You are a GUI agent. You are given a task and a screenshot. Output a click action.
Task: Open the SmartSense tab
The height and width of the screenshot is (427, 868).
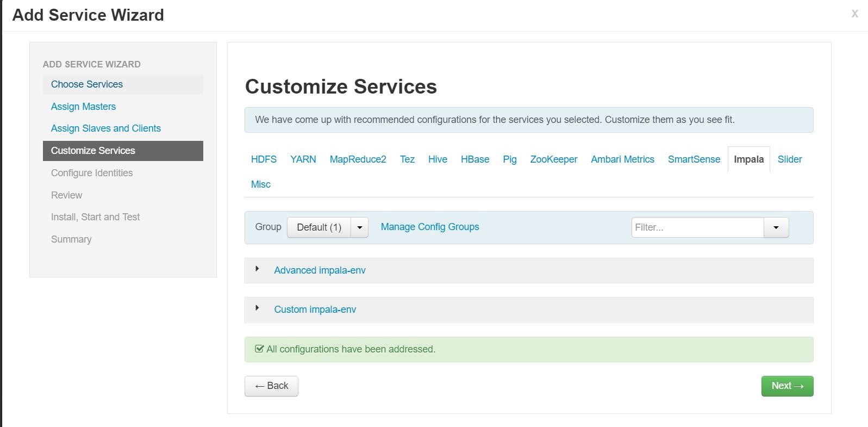click(694, 159)
